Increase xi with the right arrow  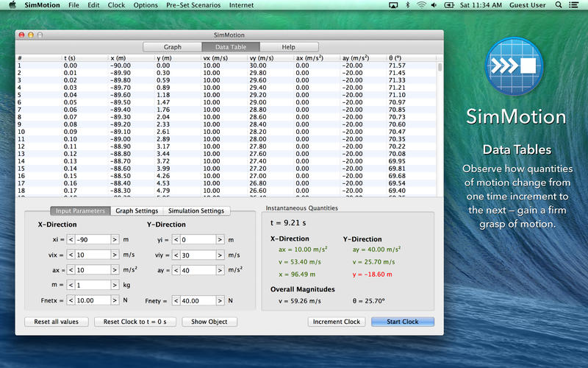pos(115,240)
